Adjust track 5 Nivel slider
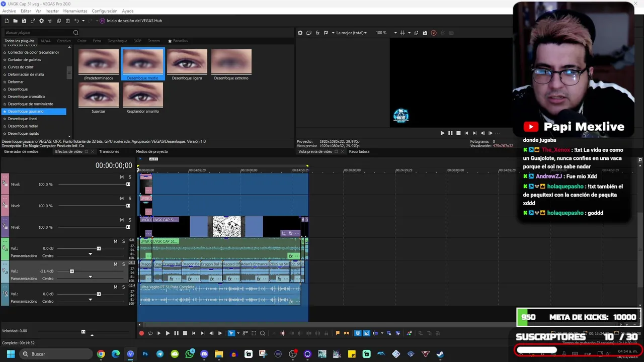 (128, 185)
